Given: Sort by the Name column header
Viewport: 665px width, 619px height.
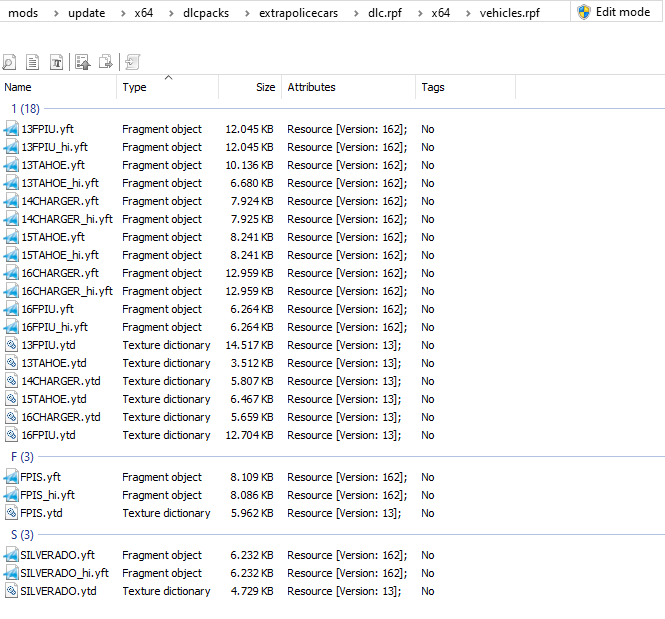Looking at the screenshot, I should pos(59,87).
